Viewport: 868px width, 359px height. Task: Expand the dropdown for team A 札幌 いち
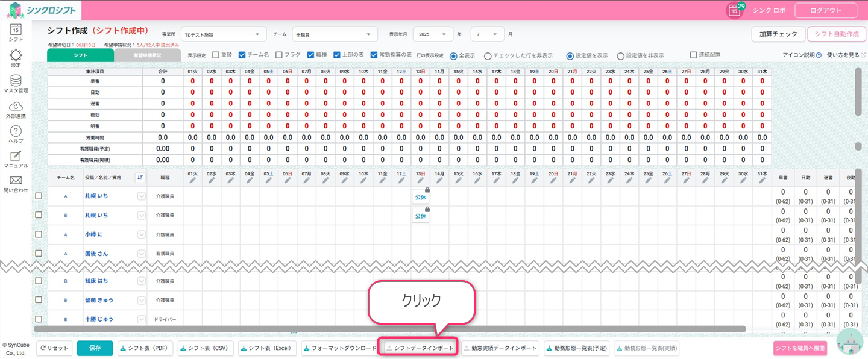click(x=142, y=196)
